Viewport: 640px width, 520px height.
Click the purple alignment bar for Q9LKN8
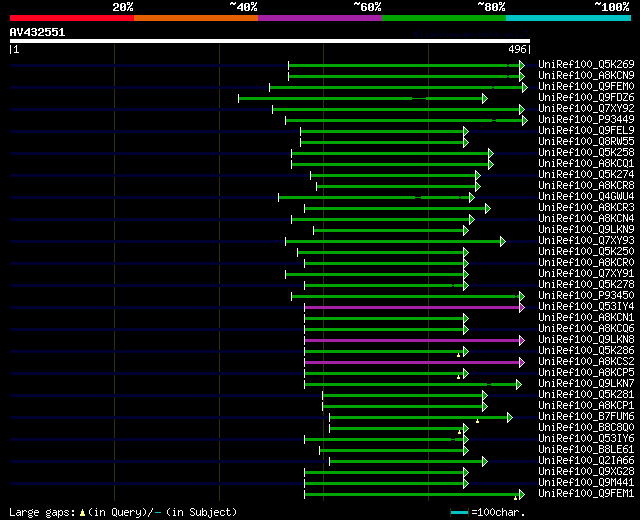tap(412, 340)
